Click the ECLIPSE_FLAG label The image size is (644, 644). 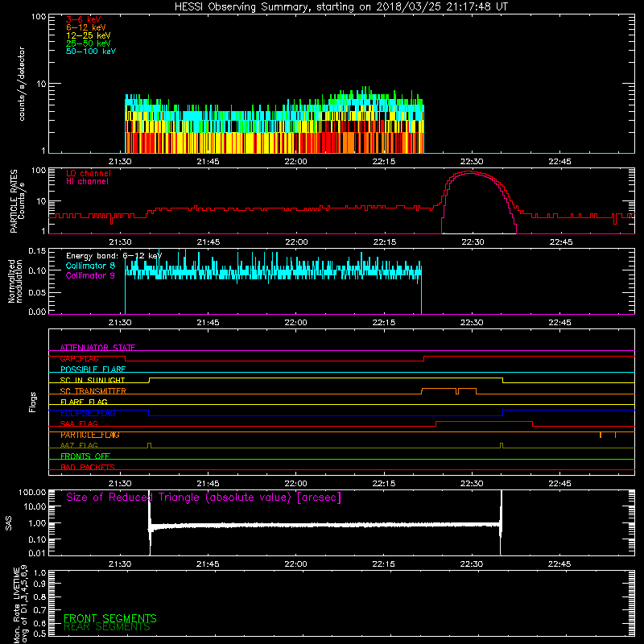pyautogui.click(x=88, y=413)
